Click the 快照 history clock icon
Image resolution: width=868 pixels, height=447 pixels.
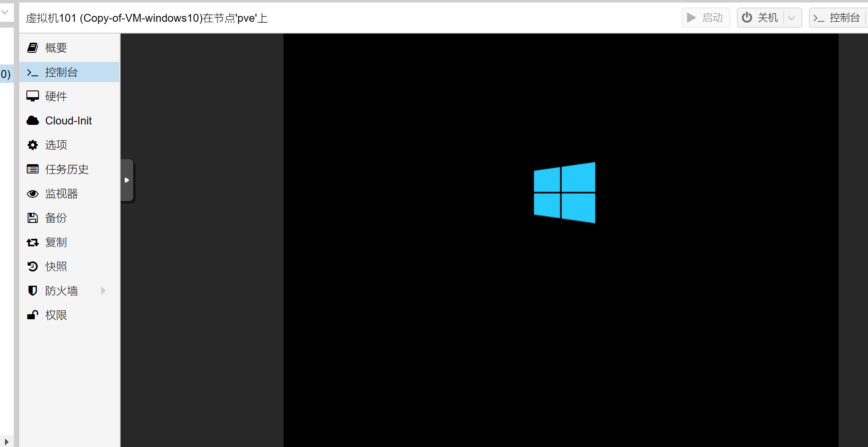tap(33, 266)
